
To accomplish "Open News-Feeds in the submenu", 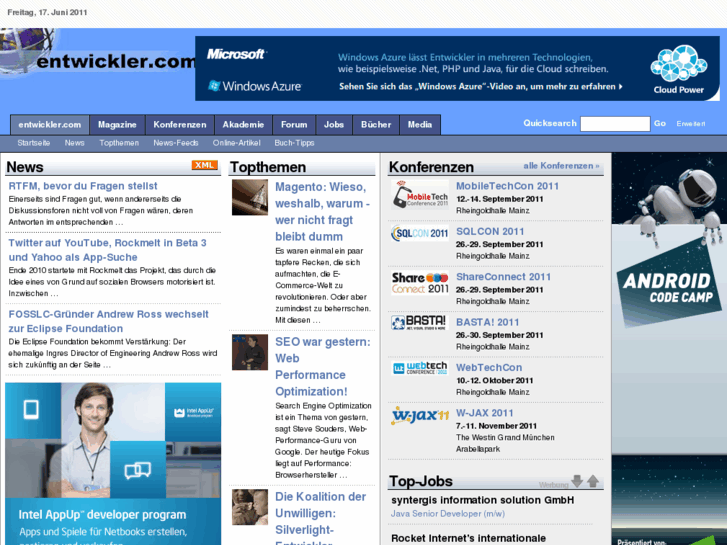I will [176, 143].
